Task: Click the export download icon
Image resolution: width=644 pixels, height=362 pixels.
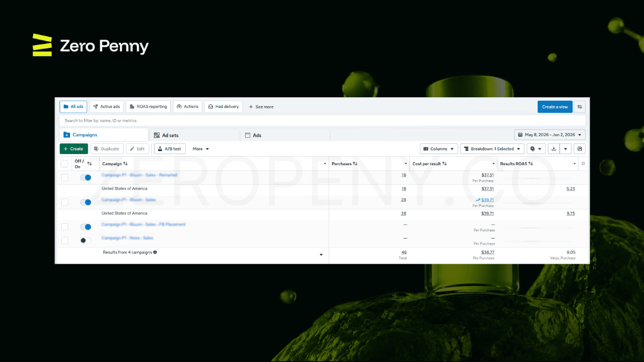Action: coord(554,148)
